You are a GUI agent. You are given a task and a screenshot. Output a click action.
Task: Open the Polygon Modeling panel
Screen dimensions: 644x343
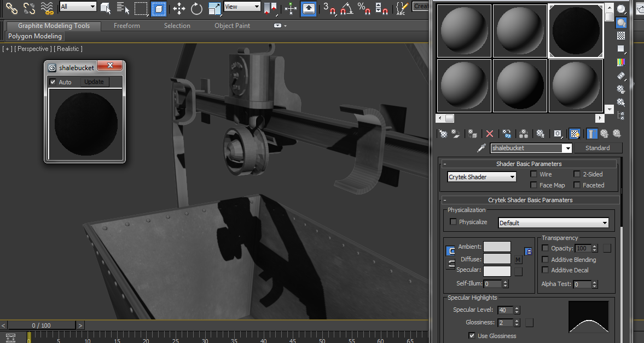35,36
